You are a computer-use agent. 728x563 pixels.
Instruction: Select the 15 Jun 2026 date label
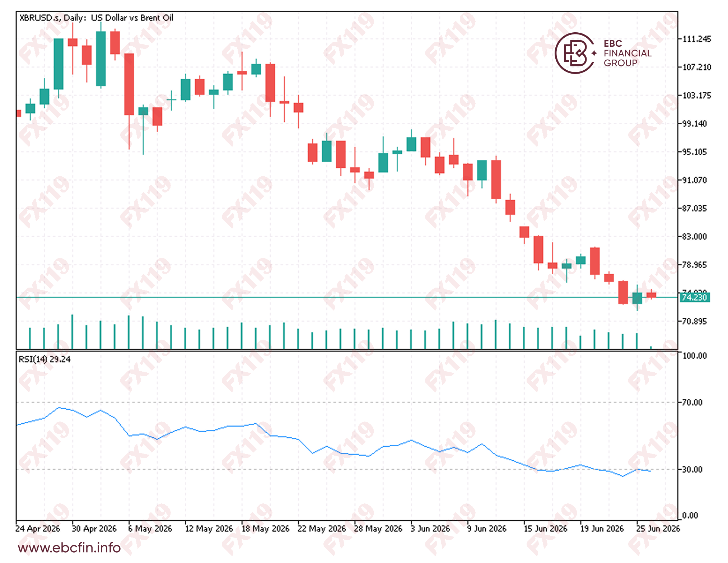pos(545,529)
